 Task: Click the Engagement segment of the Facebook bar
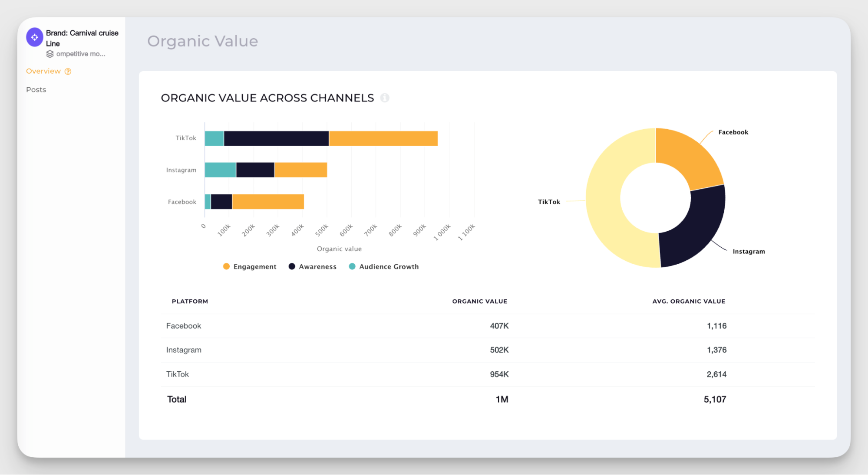pyautogui.click(x=267, y=201)
